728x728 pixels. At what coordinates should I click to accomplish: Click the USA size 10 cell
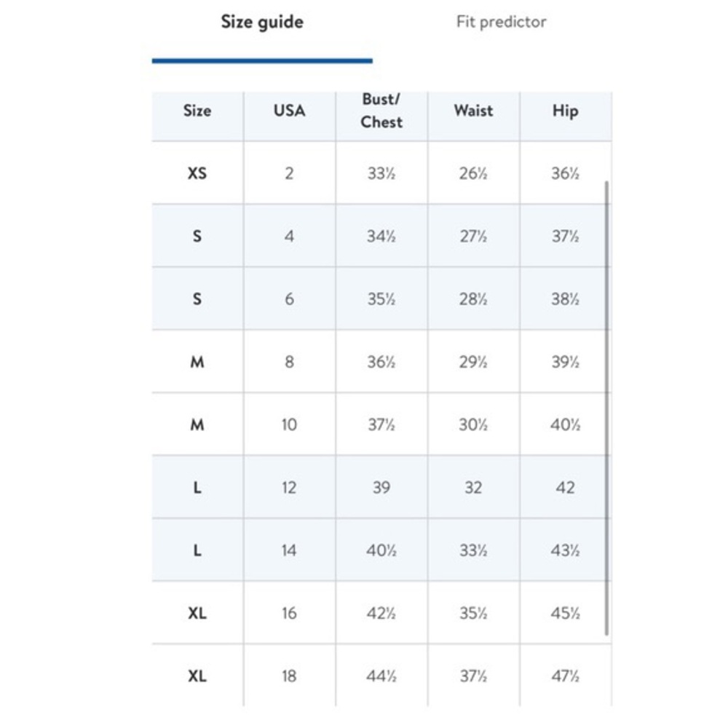[289, 424]
